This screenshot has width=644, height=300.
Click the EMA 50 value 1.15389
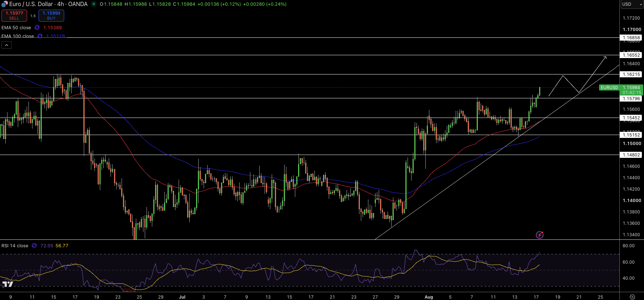click(x=52, y=28)
